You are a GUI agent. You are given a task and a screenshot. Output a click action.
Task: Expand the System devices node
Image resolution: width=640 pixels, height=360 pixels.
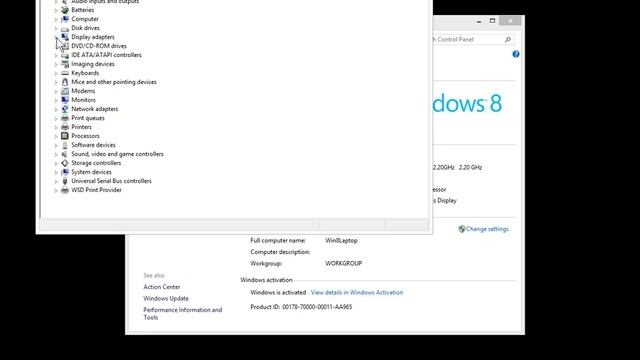[56, 172]
